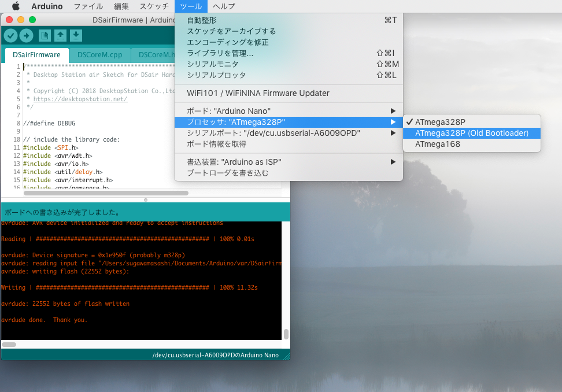Click the Upload (right arrow) toolbar icon
562x392 pixels.
tap(26, 35)
